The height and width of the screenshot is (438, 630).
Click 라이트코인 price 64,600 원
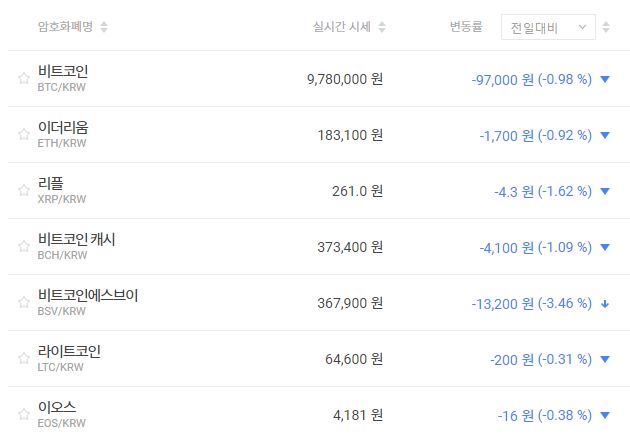tap(352, 359)
